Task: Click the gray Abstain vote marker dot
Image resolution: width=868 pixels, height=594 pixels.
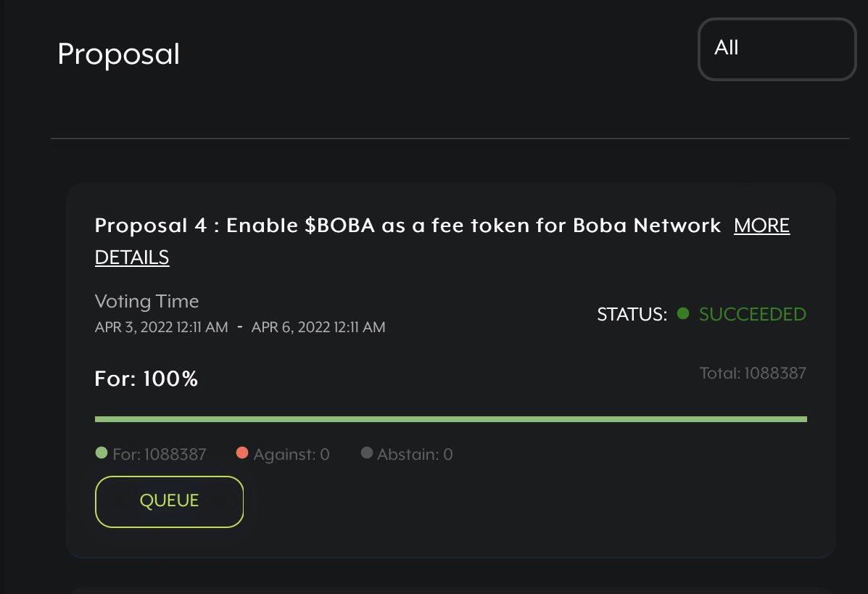Action: point(366,452)
